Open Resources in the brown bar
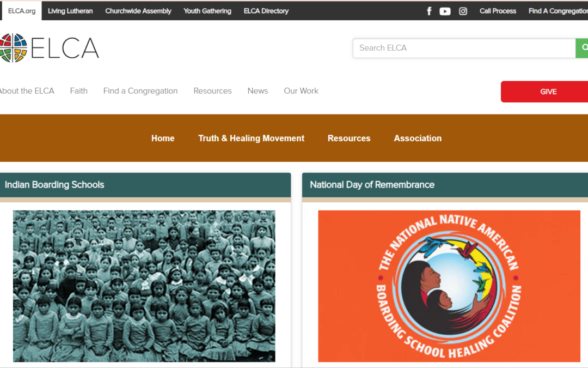 [349, 138]
